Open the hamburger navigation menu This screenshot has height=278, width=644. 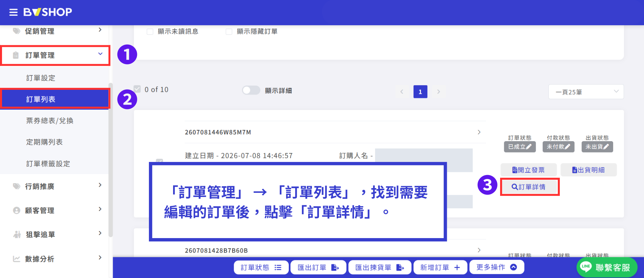click(13, 12)
